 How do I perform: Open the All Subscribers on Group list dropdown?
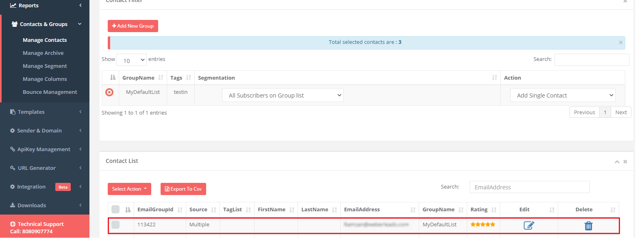[x=283, y=95]
